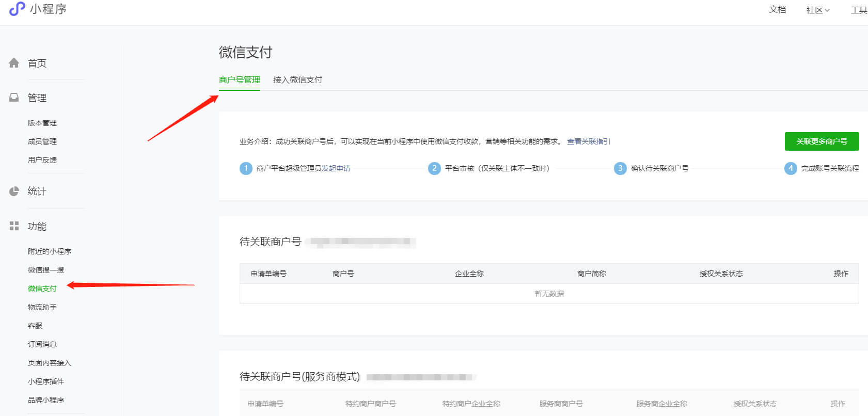Switch to 接入微信支付 tab
Viewport: 868px width, 416px height.
tap(297, 79)
